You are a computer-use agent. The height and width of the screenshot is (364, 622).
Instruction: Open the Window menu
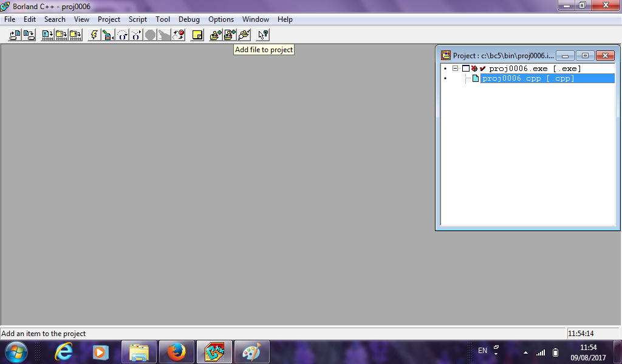click(x=256, y=19)
